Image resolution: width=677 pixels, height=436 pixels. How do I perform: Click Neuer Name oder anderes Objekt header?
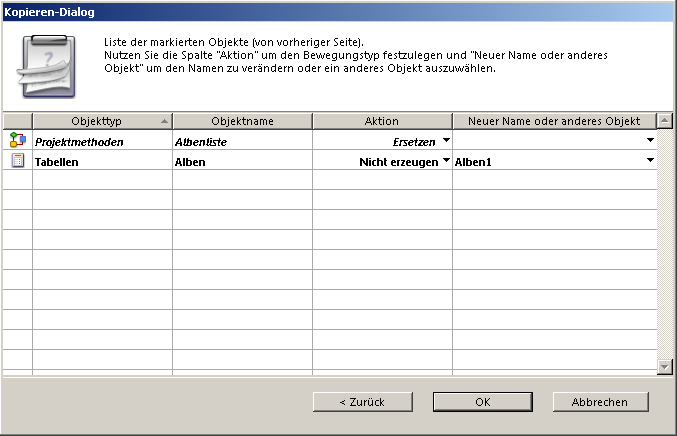tap(554, 121)
